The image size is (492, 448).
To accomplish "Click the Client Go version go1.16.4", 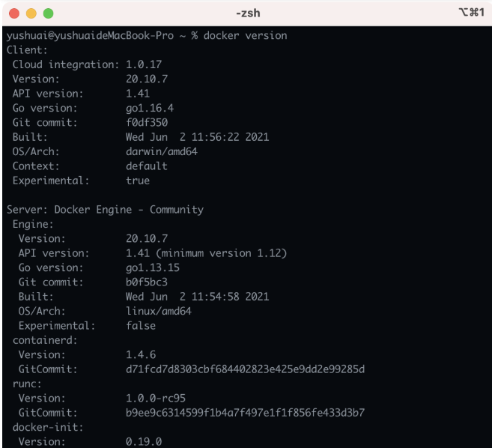I will click(150, 109).
